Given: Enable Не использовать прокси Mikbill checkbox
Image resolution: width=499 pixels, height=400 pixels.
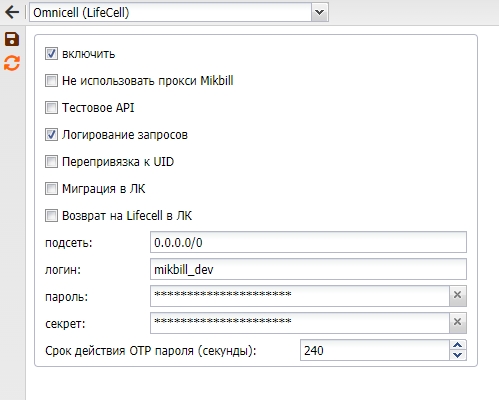Looking at the screenshot, I should coord(51,81).
